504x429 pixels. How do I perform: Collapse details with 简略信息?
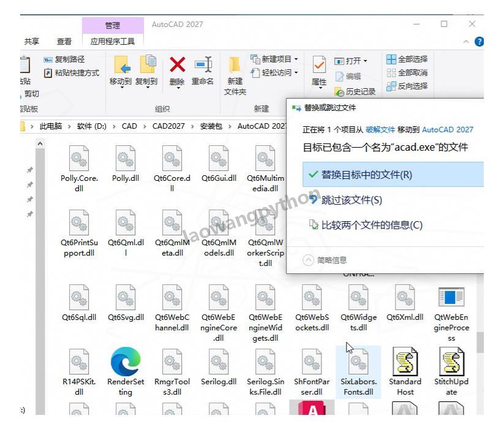[325, 260]
